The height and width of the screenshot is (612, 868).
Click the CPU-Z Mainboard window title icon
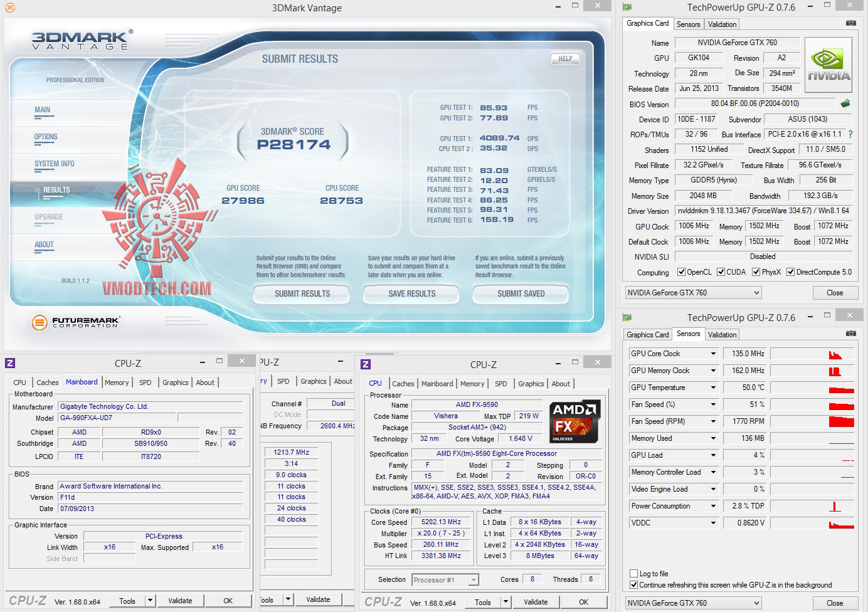click(10, 363)
